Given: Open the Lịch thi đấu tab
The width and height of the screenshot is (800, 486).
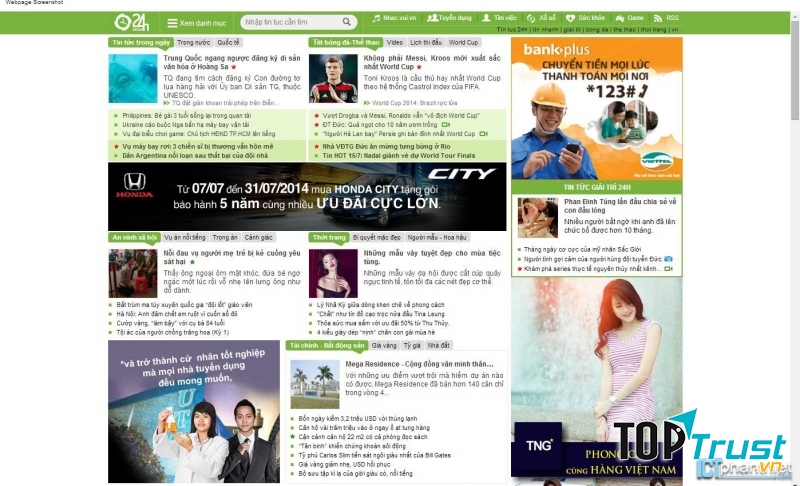Looking at the screenshot, I should pyautogui.click(x=426, y=42).
